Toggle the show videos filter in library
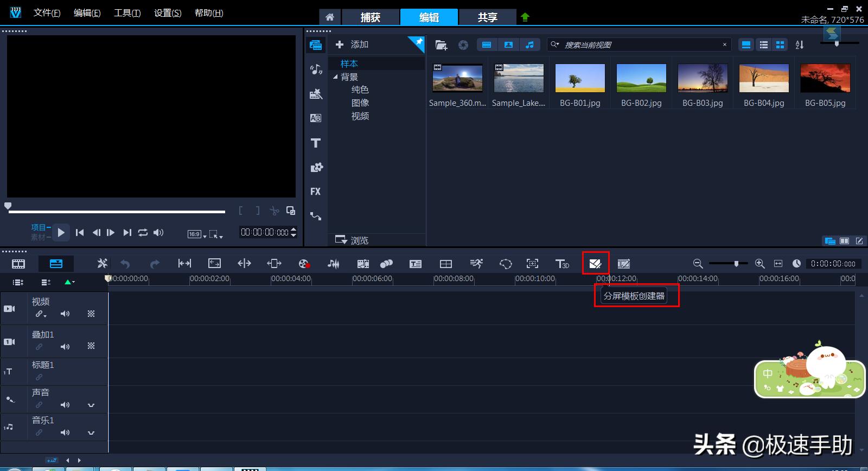Image resolution: width=868 pixels, height=471 pixels. 487,45
